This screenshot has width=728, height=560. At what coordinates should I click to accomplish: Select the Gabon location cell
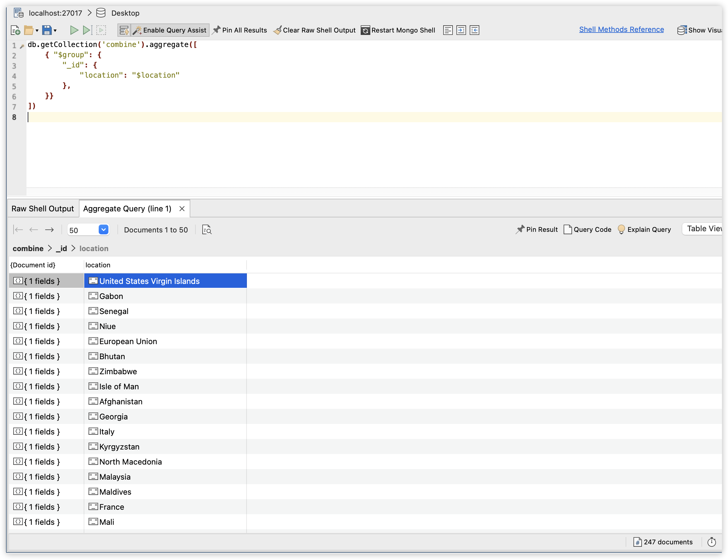point(165,296)
